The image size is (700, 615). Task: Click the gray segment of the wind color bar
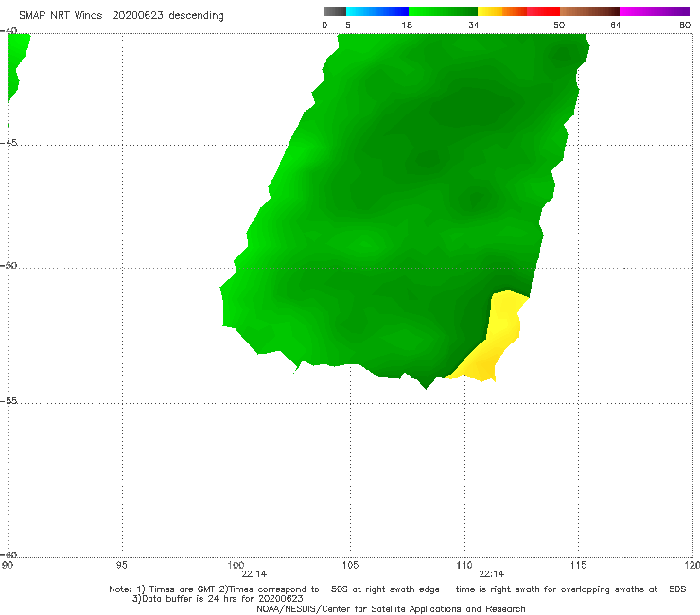(x=334, y=11)
